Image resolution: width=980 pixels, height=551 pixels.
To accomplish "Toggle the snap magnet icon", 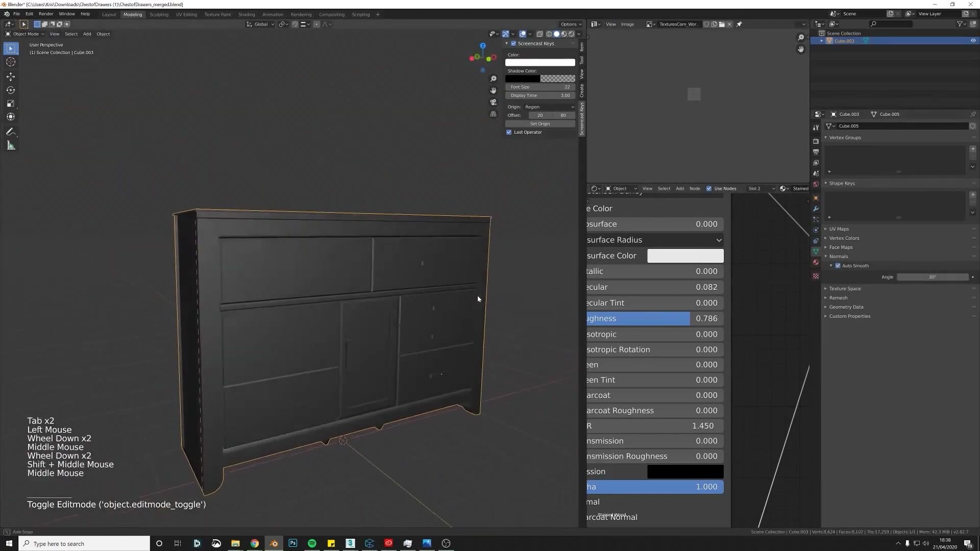I will (295, 24).
